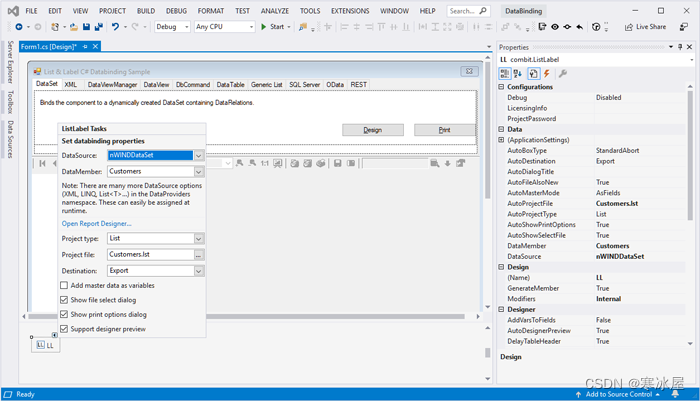
Task: Sort properties alphabetically
Action: (518, 74)
